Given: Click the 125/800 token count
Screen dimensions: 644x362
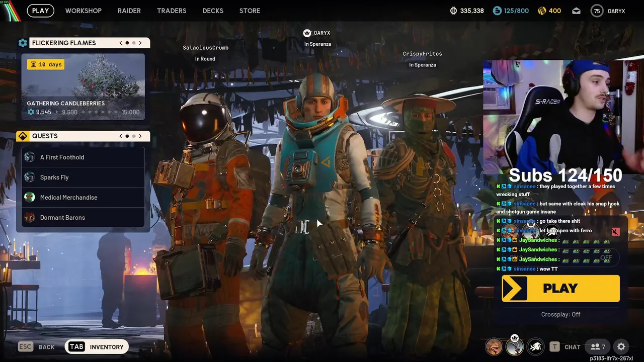Looking at the screenshot, I should [517, 11].
